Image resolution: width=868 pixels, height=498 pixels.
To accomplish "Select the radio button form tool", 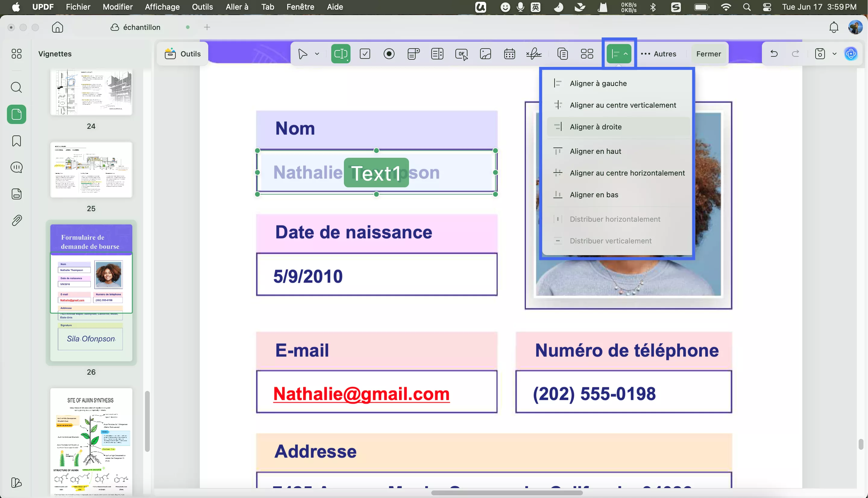I will tap(389, 54).
